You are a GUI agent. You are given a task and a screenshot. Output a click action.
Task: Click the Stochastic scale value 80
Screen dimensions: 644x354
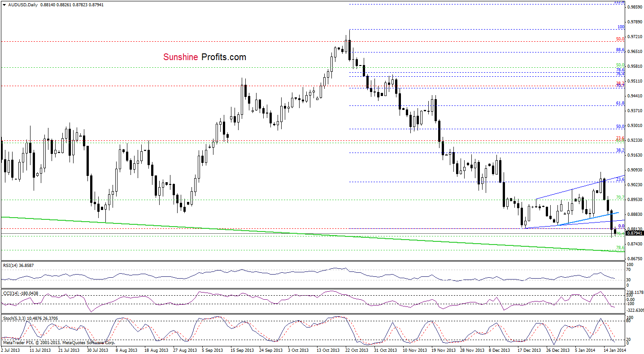coord(629,321)
